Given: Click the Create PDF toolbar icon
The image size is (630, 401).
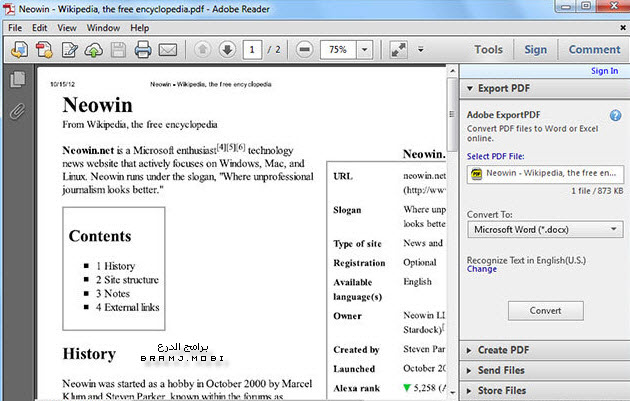Looking at the screenshot, I should [46, 49].
